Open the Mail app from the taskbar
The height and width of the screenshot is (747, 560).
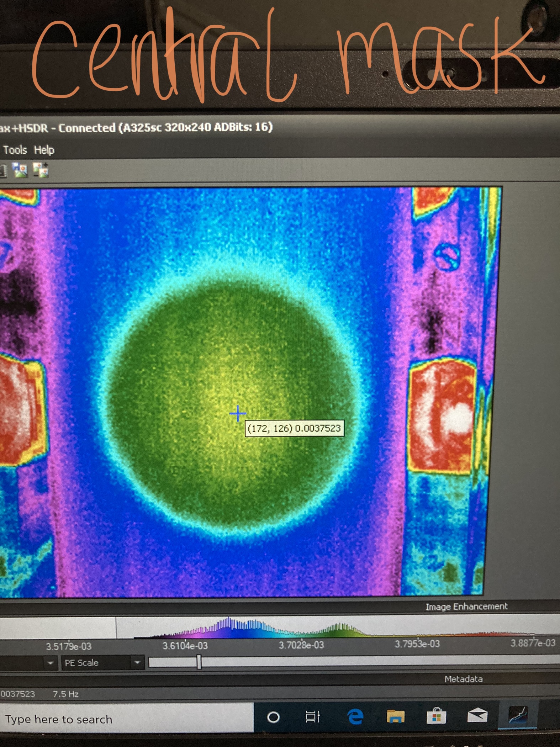(x=477, y=715)
